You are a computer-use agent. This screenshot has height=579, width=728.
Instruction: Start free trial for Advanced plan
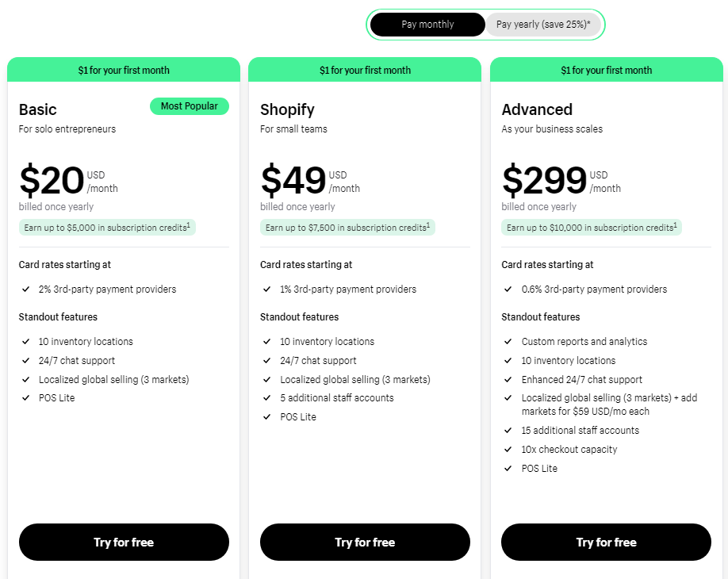tap(606, 543)
